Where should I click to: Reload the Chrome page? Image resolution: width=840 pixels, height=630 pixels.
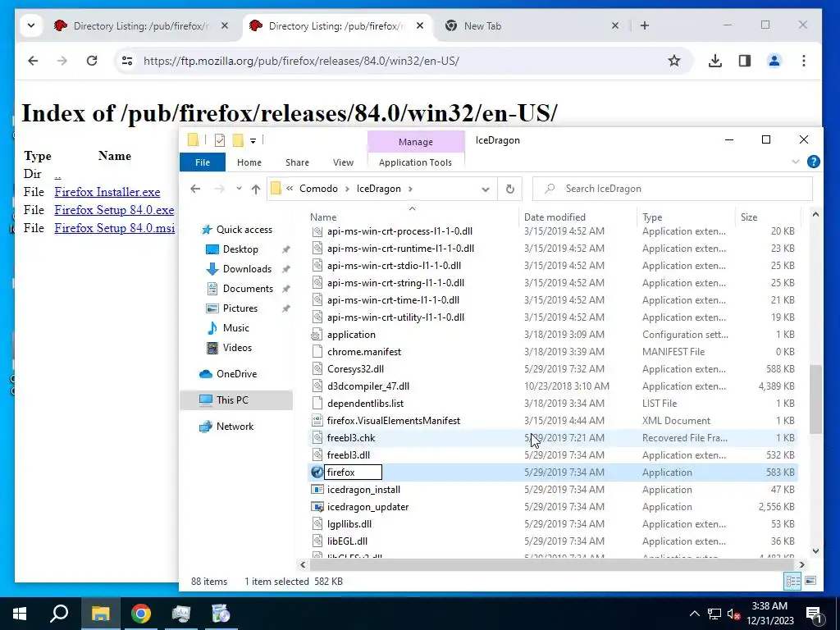(92, 61)
